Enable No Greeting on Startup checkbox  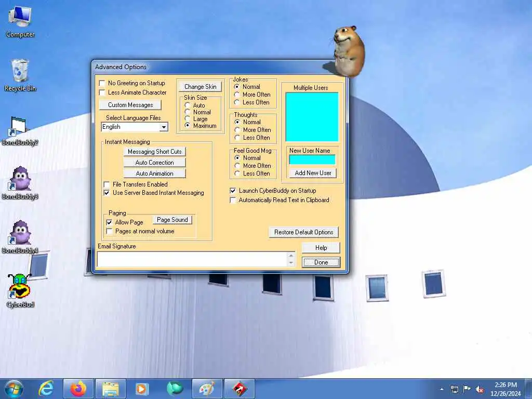point(102,83)
